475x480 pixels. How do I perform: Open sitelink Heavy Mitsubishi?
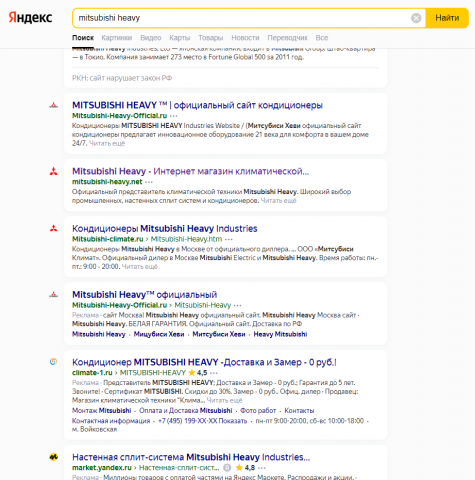280,334
